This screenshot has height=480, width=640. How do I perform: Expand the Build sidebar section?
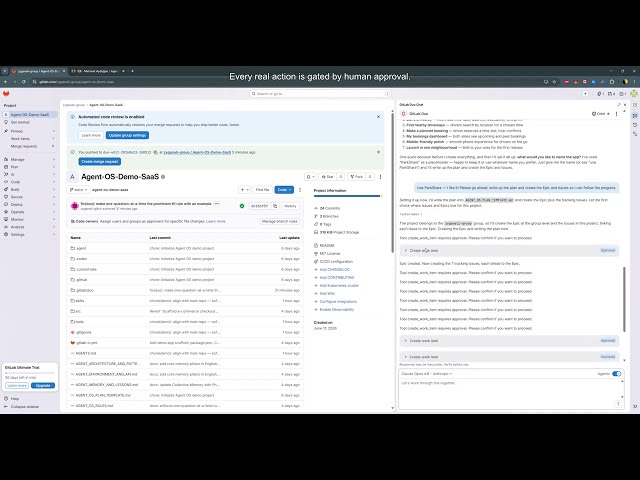point(29,189)
